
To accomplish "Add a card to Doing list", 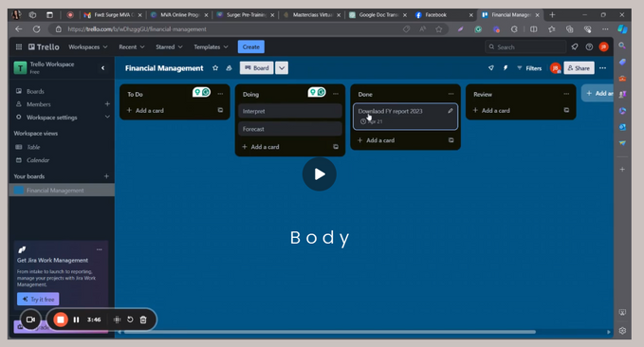I will 261,147.
